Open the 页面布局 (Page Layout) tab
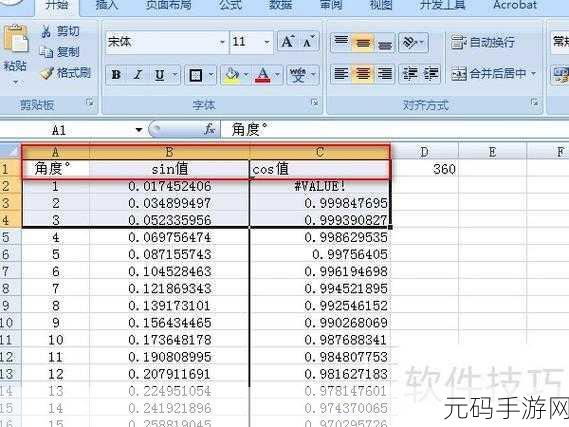The height and width of the screenshot is (427, 569). click(x=169, y=5)
